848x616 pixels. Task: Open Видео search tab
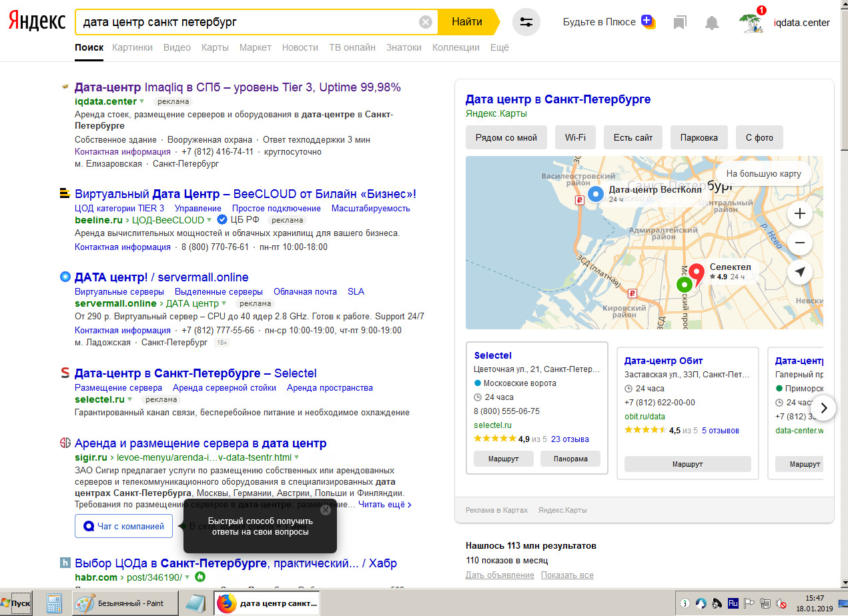click(x=177, y=47)
